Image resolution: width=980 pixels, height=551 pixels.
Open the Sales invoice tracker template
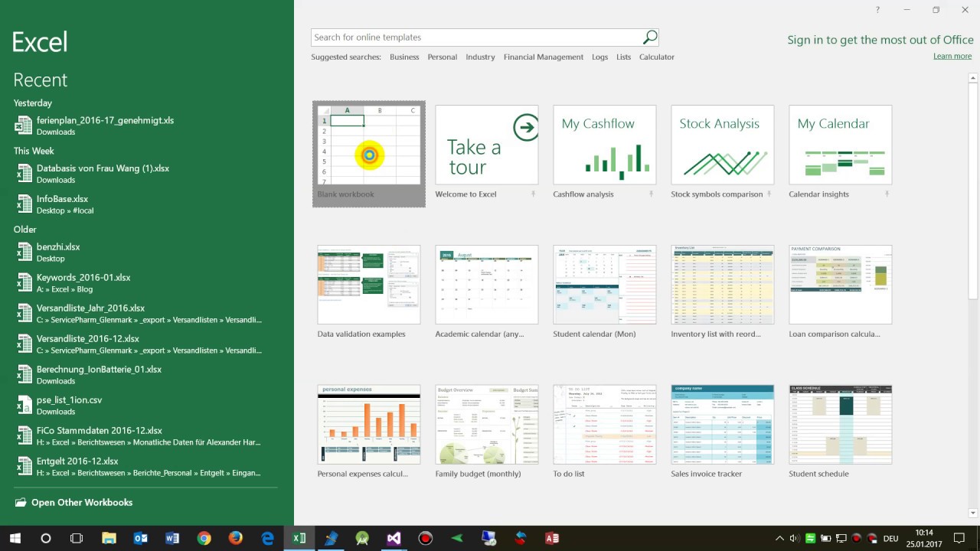(x=723, y=425)
